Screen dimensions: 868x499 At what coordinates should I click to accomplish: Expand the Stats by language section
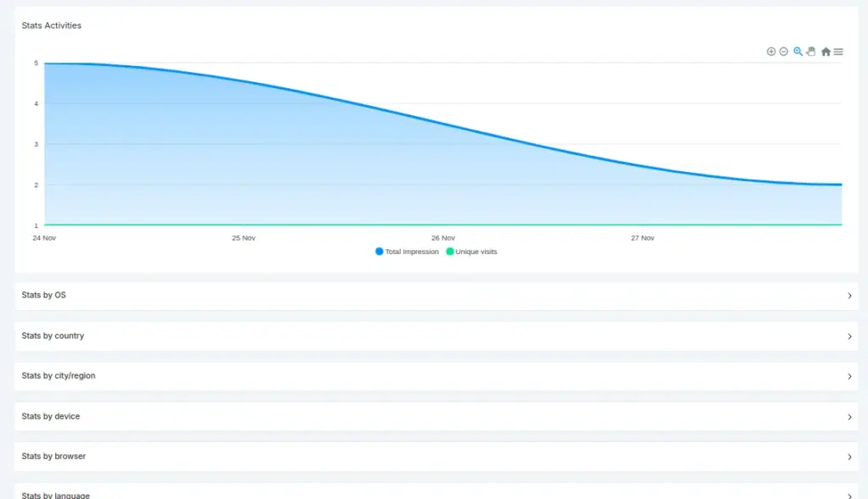(x=434, y=493)
